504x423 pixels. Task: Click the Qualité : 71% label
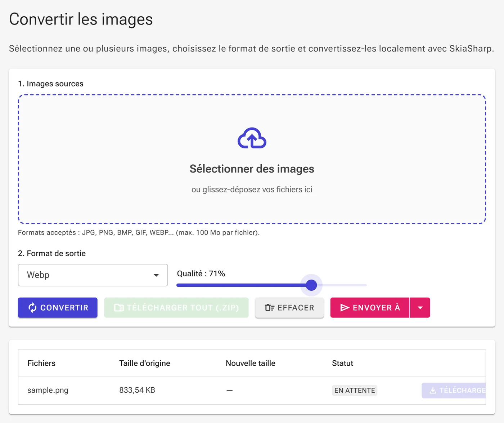pos(201,273)
